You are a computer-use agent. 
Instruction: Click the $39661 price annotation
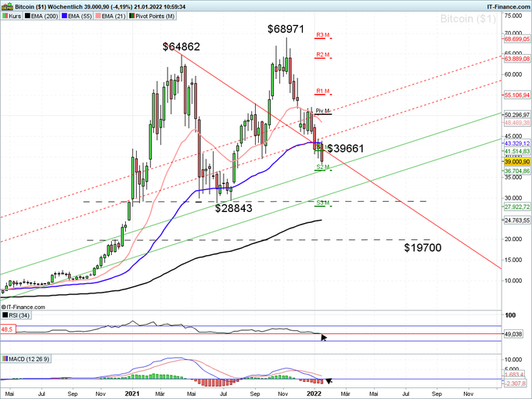[345, 149]
